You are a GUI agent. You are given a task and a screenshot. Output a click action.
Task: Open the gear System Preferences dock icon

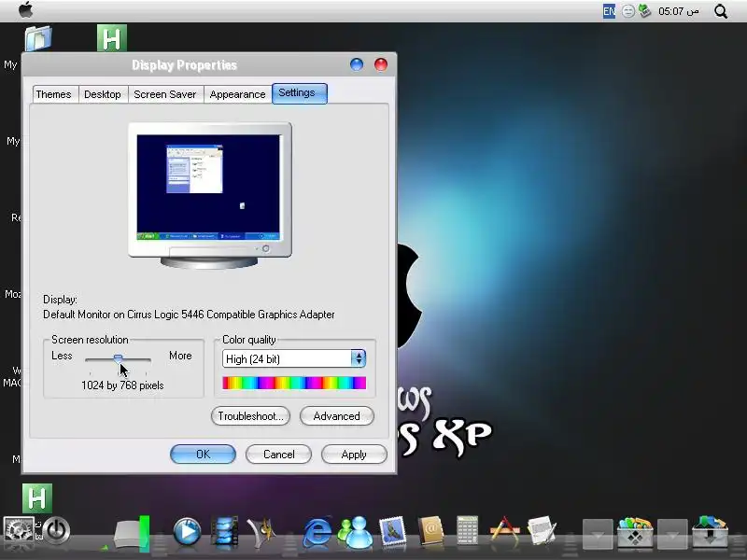coord(18,530)
